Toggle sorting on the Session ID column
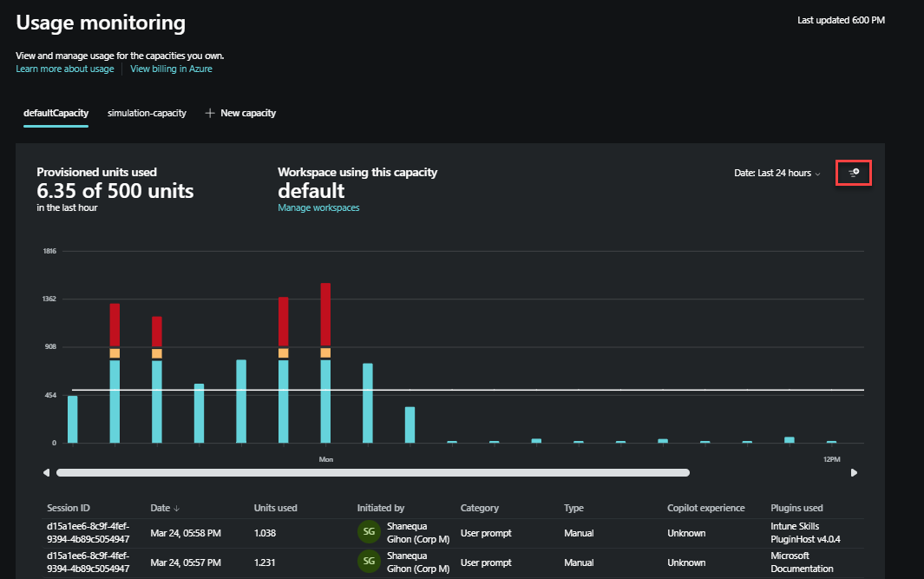This screenshot has width=924, height=579. point(69,508)
